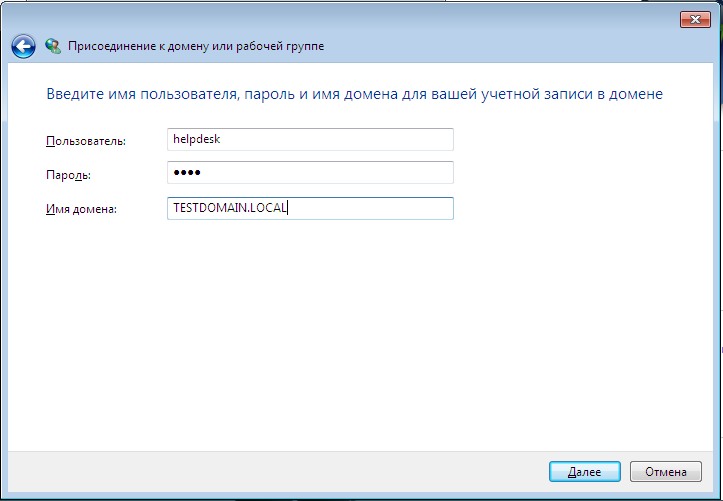Image resolution: width=723 pixels, height=501 pixels.
Task: Click empty title bar area left of close button
Action: (400, 18)
